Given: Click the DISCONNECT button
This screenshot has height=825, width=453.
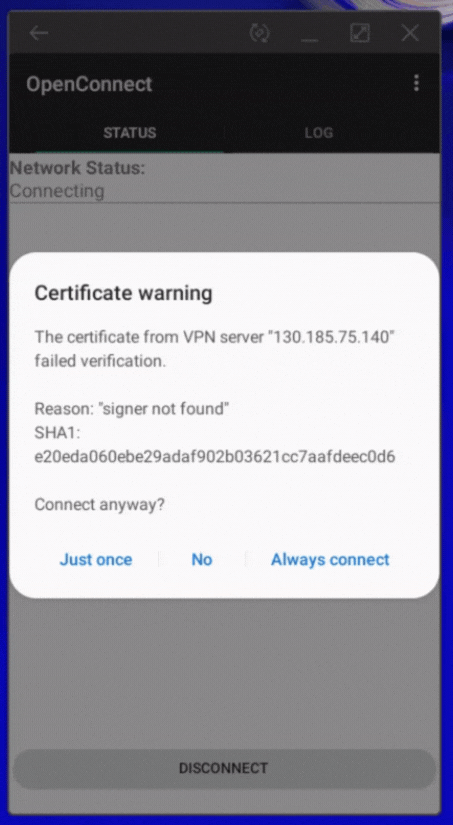Looking at the screenshot, I should click(x=224, y=768).
